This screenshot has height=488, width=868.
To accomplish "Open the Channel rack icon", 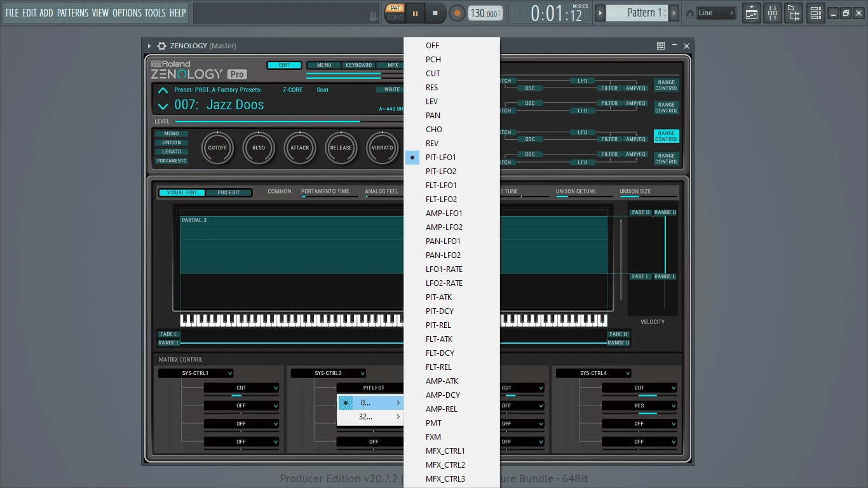I will coord(816,13).
